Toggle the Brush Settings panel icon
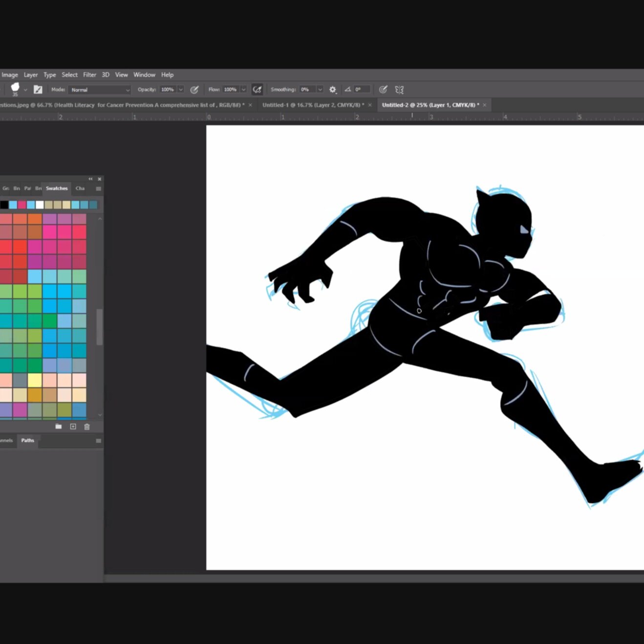The height and width of the screenshot is (644, 644). 38,89
